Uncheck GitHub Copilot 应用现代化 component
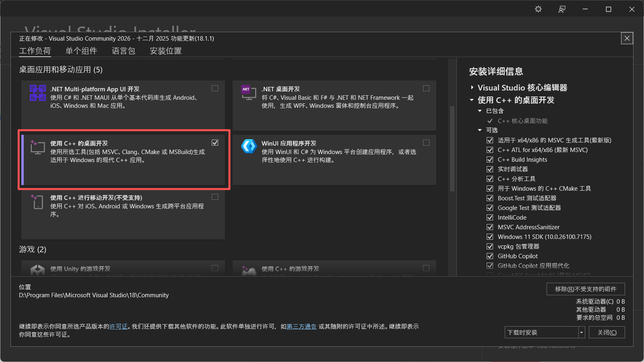The width and height of the screenshot is (644, 362). click(x=490, y=266)
